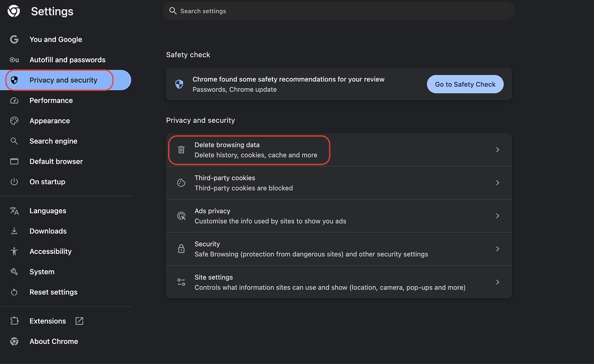Viewport: 594px width, 364px height.
Task: Expand the Ads privacy chevron
Action: (x=498, y=216)
